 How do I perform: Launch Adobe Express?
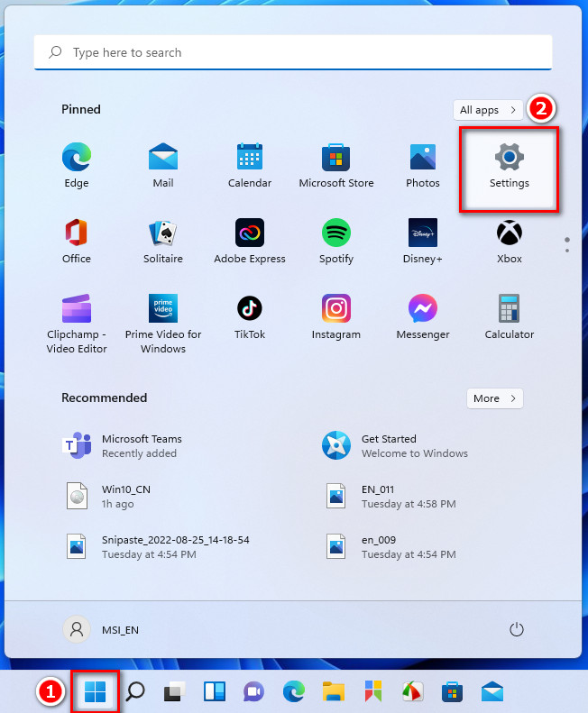click(x=250, y=241)
